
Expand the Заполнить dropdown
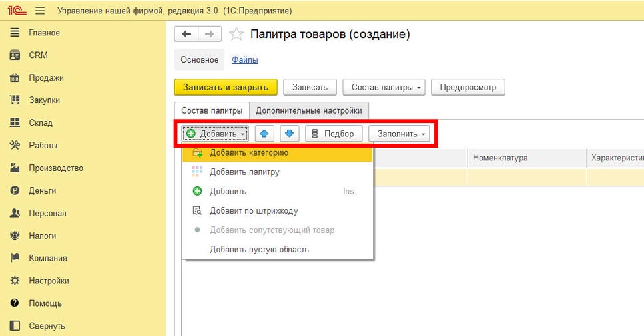coord(399,134)
